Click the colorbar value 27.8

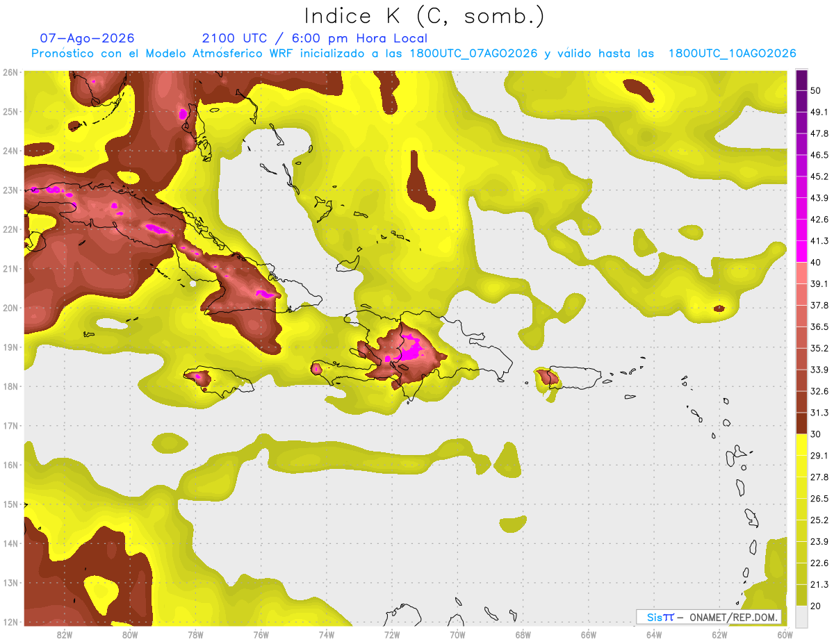[x=819, y=477]
